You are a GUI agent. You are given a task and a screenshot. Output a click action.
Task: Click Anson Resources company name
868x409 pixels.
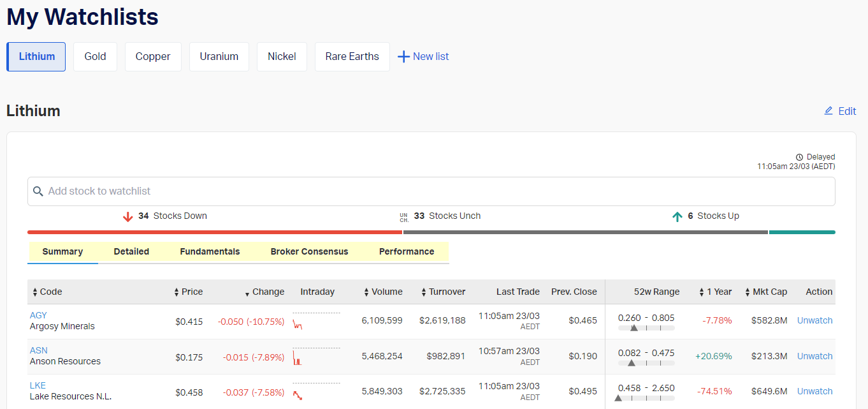pos(65,362)
